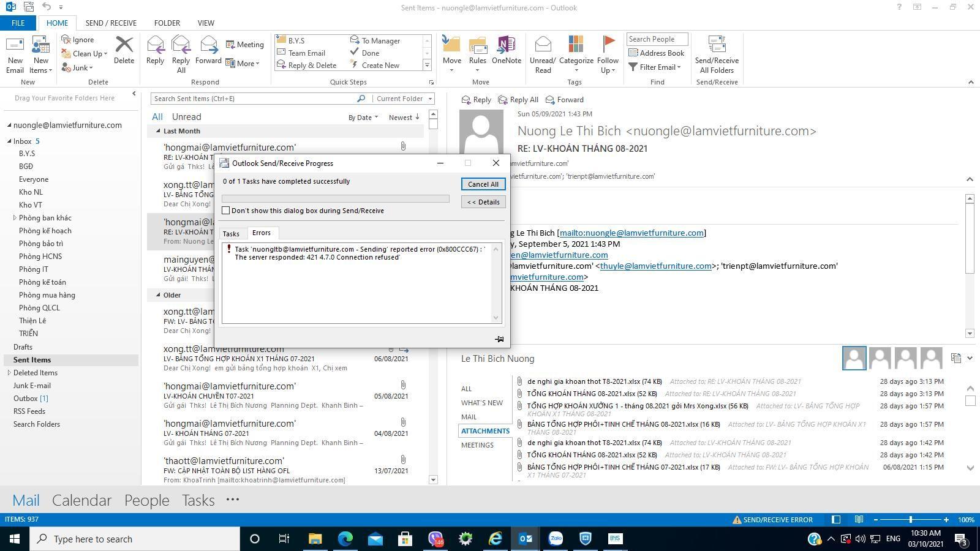Select the Drafts folder
The image size is (980, 551).
coord(23,347)
